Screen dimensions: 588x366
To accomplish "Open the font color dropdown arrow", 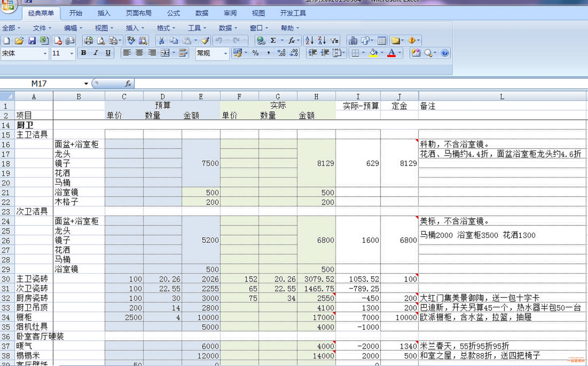I will click(400, 53).
